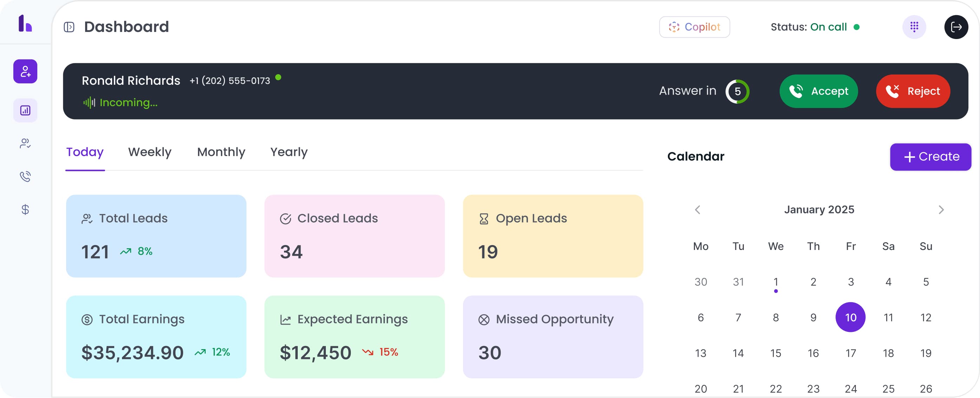The width and height of the screenshot is (980, 398).
Task: Open the dialpad icon near the status
Action: click(x=915, y=27)
